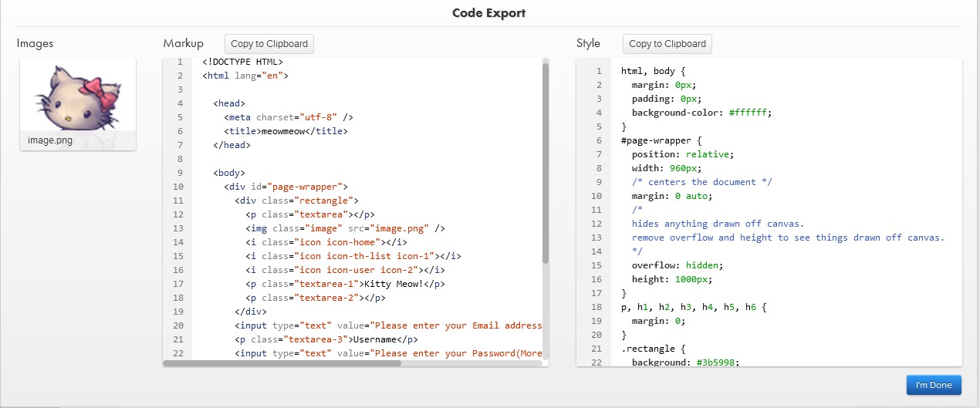Image resolution: width=980 pixels, height=408 pixels.
Task: Click the Markup section heading
Action: click(x=184, y=44)
